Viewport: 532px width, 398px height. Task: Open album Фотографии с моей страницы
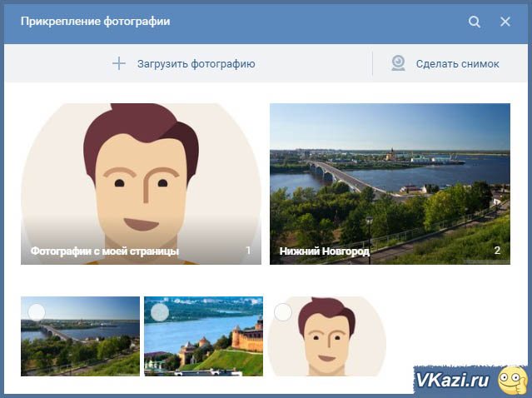click(x=142, y=184)
